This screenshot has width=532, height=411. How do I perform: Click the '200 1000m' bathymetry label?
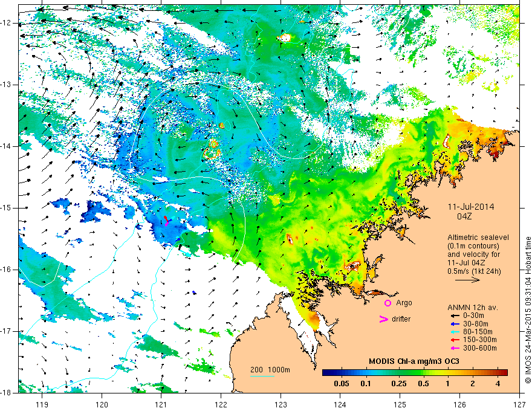click(x=270, y=370)
